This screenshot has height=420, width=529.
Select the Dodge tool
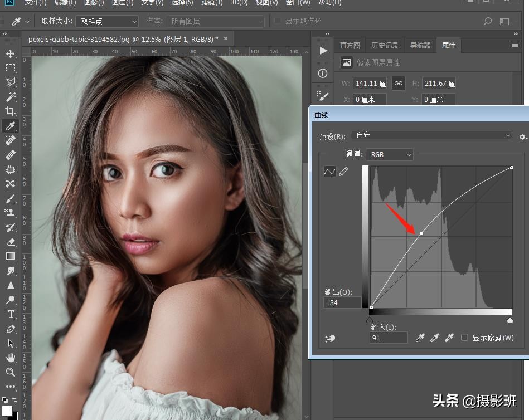(x=11, y=300)
